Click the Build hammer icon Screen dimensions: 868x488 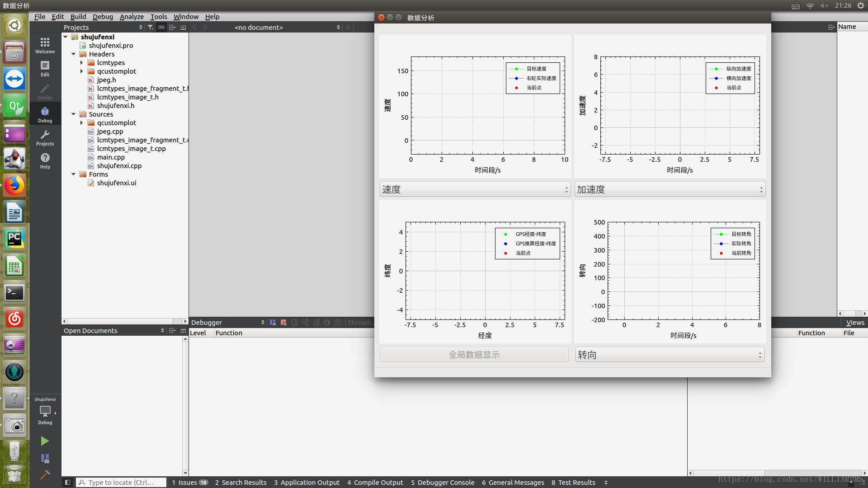45,475
